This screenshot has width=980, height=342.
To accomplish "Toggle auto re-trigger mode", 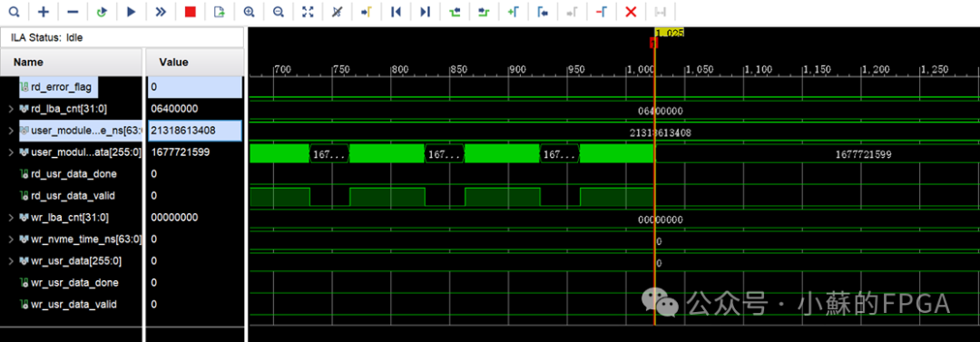I will coord(102,11).
